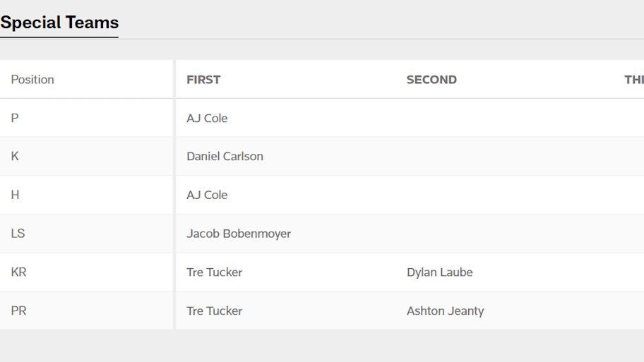Open AJ Cole in the punter row
The image size is (644, 362).
[x=207, y=119]
